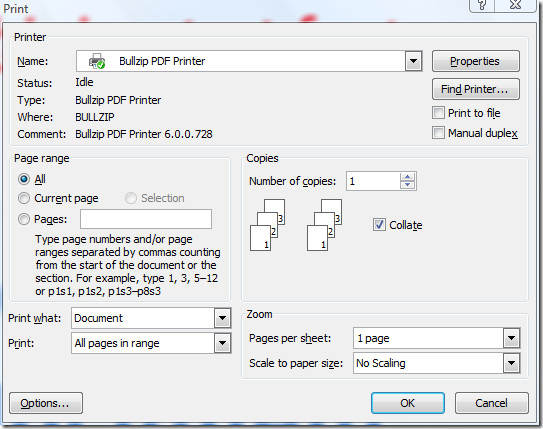The image size is (543, 429).
Task: Select the Current page radio button
Action: tap(24, 198)
